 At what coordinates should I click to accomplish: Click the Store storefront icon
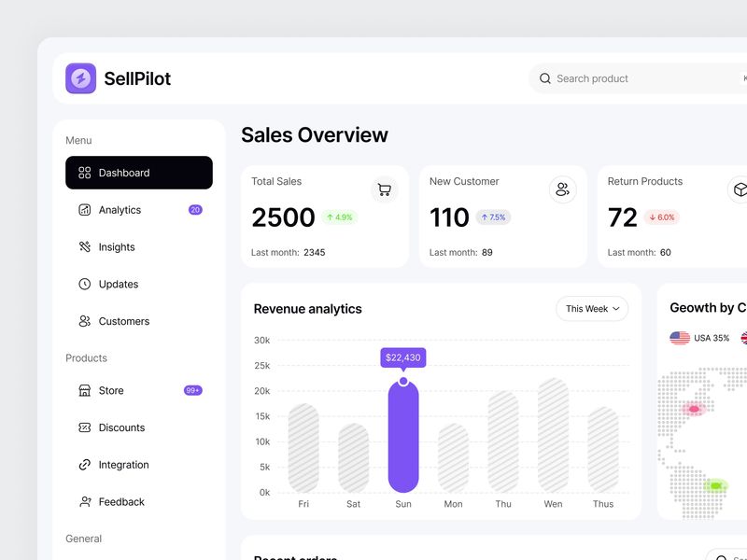click(83, 390)
